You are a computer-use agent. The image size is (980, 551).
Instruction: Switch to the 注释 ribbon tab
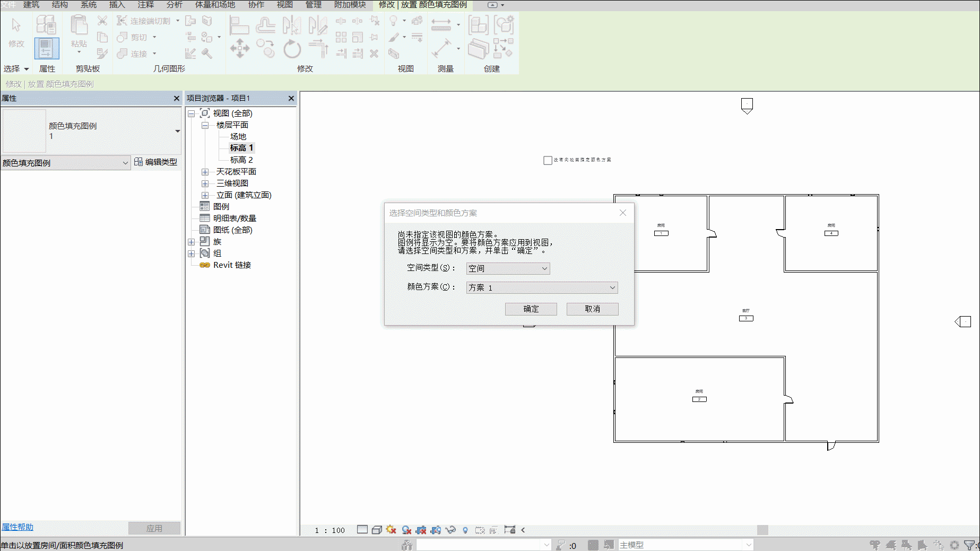coord(146,5)
